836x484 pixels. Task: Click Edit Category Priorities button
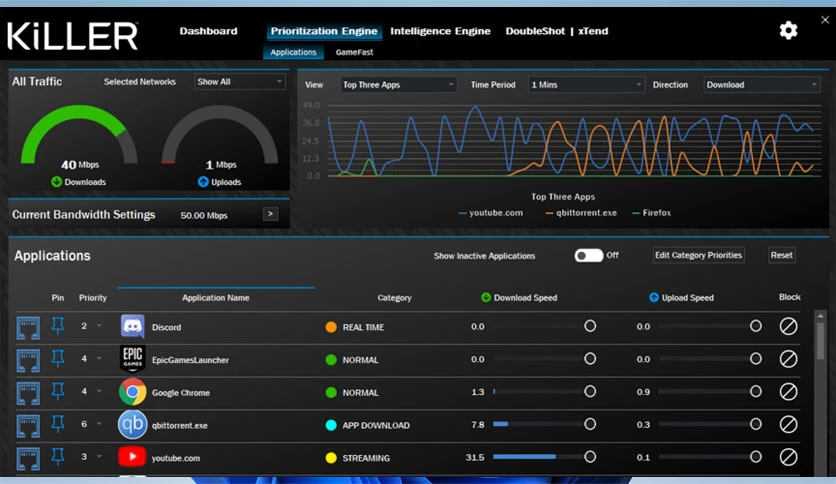click(x=698, y=255)
